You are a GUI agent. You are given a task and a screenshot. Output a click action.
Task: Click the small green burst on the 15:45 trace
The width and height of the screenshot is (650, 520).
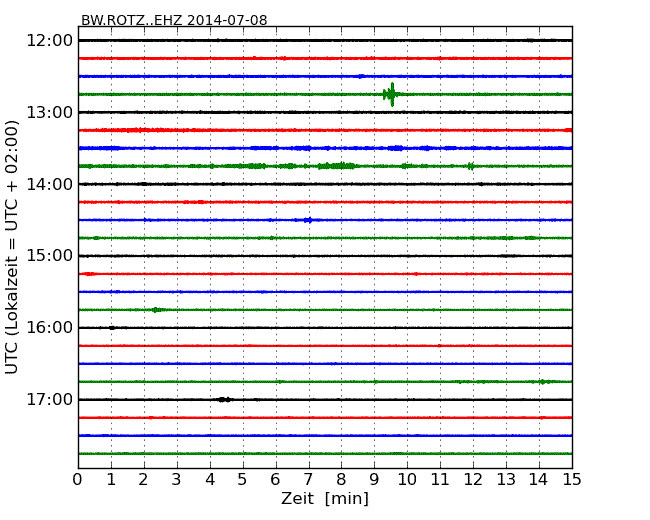(x=157, y=310)
